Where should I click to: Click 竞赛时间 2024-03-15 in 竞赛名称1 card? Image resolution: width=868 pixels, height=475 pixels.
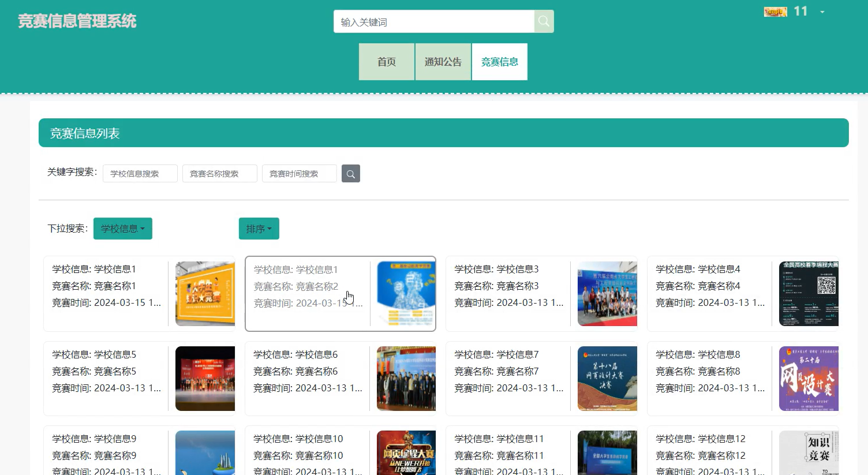click(x=107, y=302)
